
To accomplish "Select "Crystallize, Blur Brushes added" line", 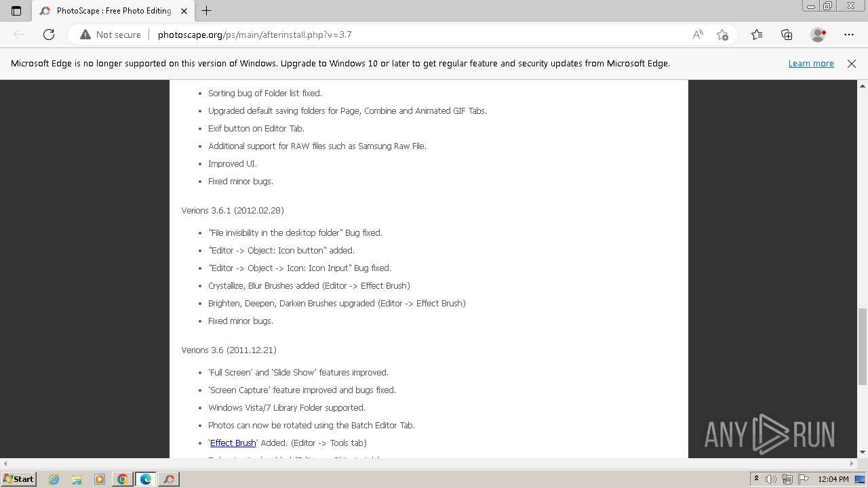I will coord(309,286).
